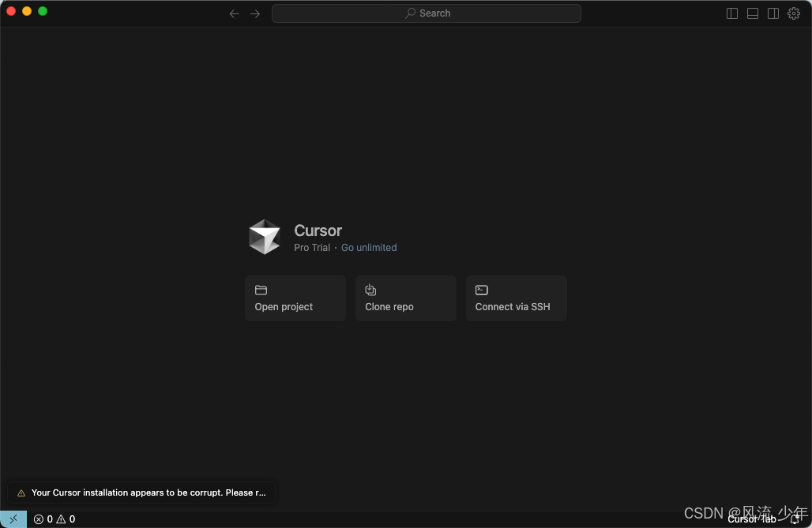The width and height of the screenshot is (812, 528).
Task: Minimize the window with the yellow button
Action: [x=27, y=11]
